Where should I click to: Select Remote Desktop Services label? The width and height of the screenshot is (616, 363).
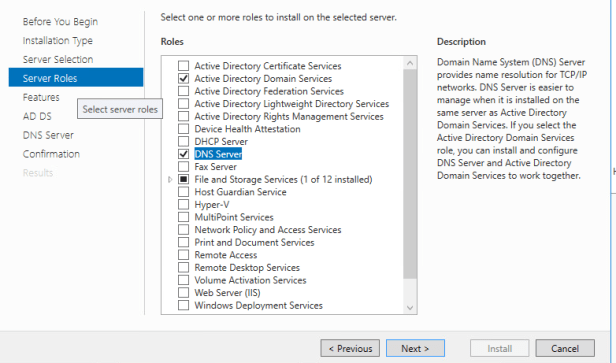click(x=247, y=268)
